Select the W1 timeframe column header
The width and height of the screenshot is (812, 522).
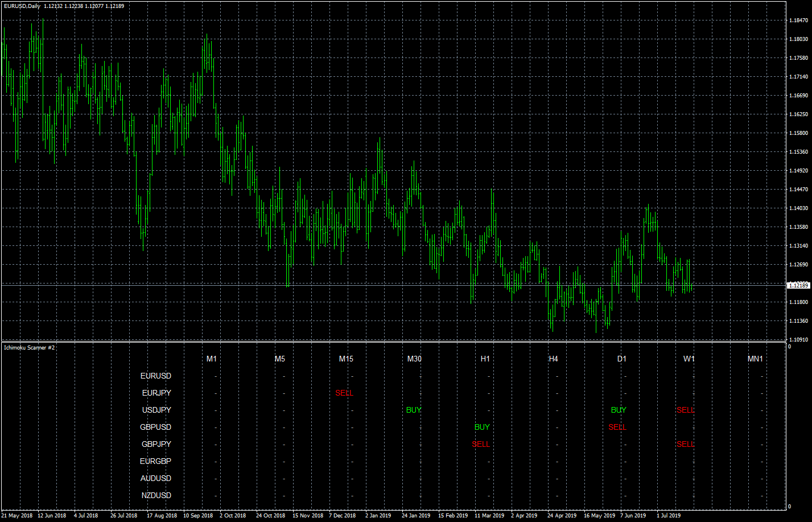689,359
